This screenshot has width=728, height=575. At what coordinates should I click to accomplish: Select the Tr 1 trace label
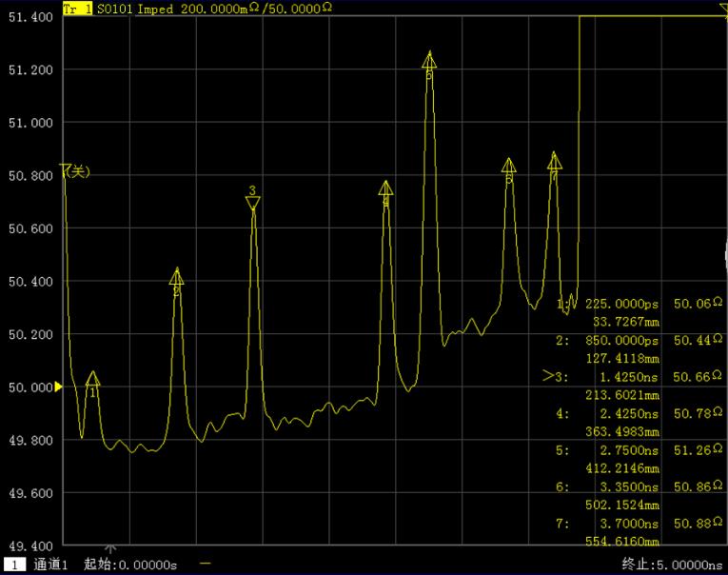pos(77,8)
